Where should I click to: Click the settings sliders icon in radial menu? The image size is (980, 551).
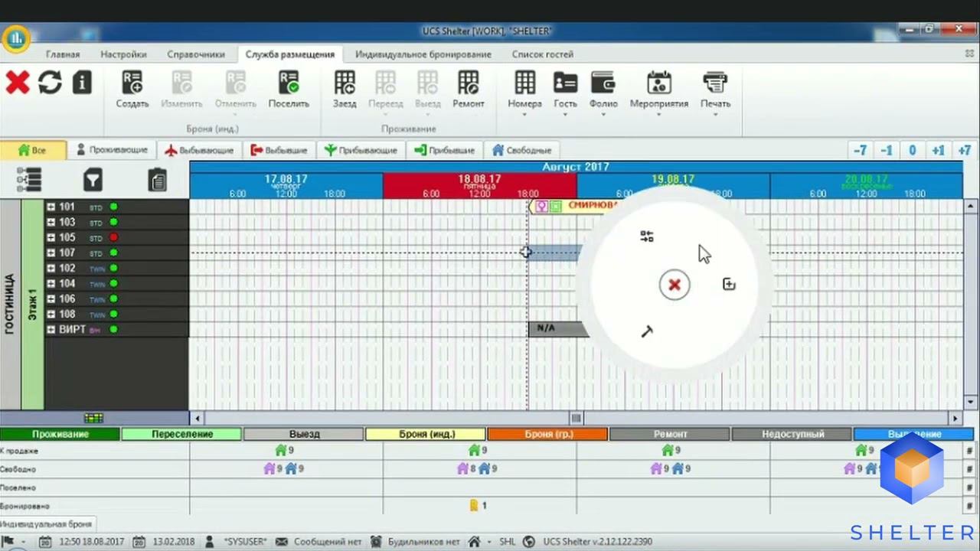(647, 236)
